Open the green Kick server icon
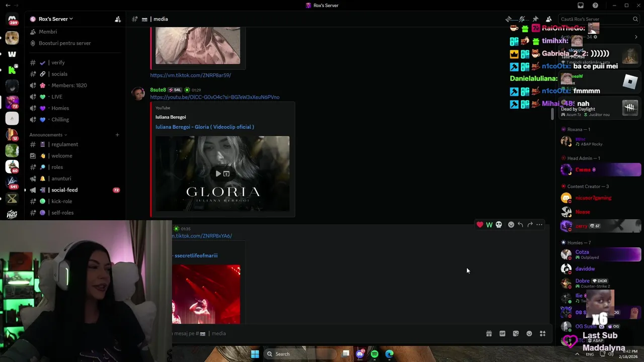The image size is (644, 362). tap(12, 70)
